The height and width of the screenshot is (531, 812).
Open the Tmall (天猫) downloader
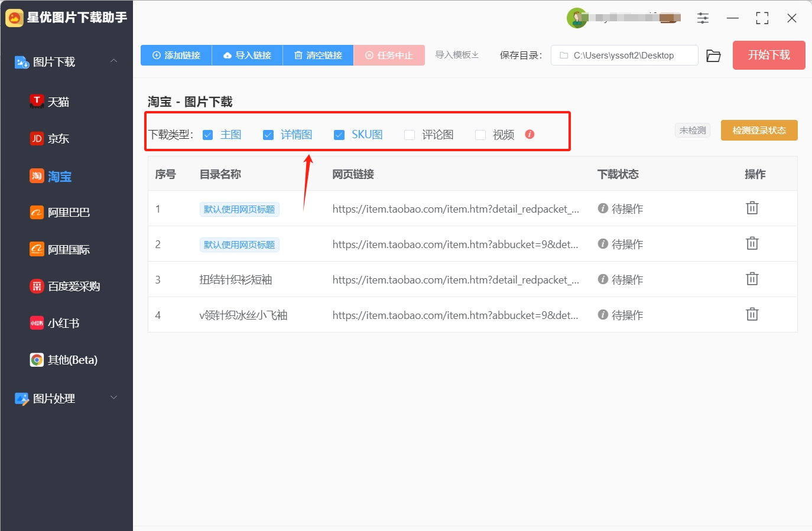point(50,102)
